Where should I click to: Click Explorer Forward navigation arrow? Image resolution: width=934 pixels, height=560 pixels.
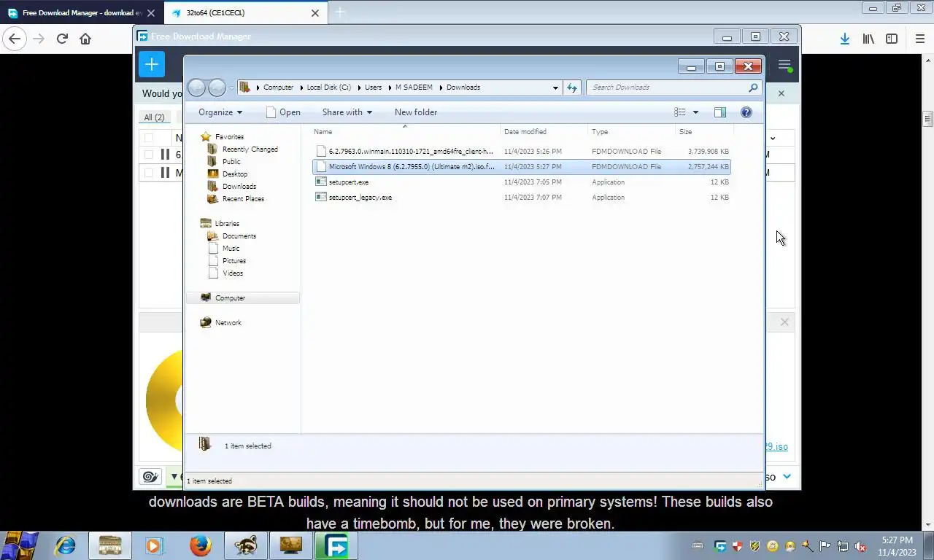[217, 88]
